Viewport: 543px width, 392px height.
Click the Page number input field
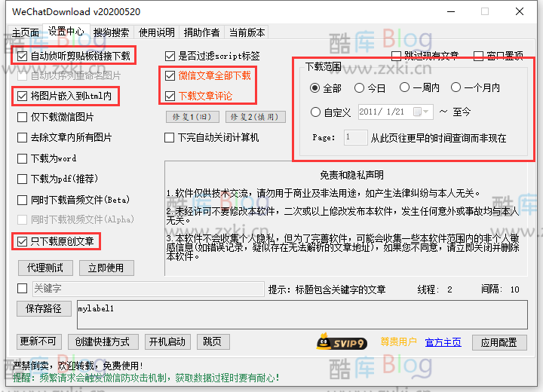355,137
